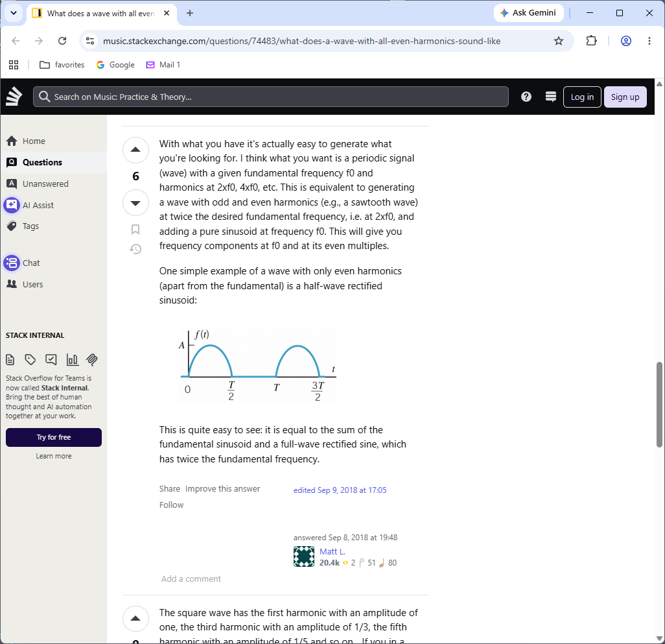Click the 'answered Sep 8, 2018 at 19:48' text
Viewport: 665px width, 644px height.
(x=345, y=538)
